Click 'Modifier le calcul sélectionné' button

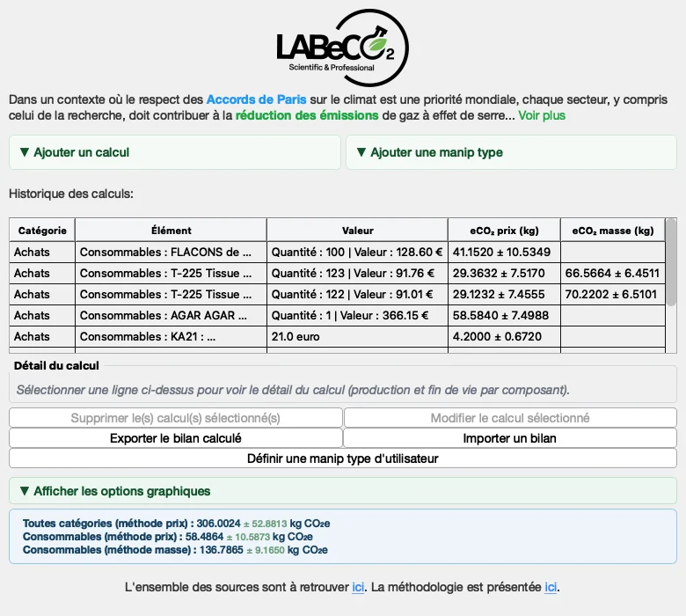click(510, 418)
